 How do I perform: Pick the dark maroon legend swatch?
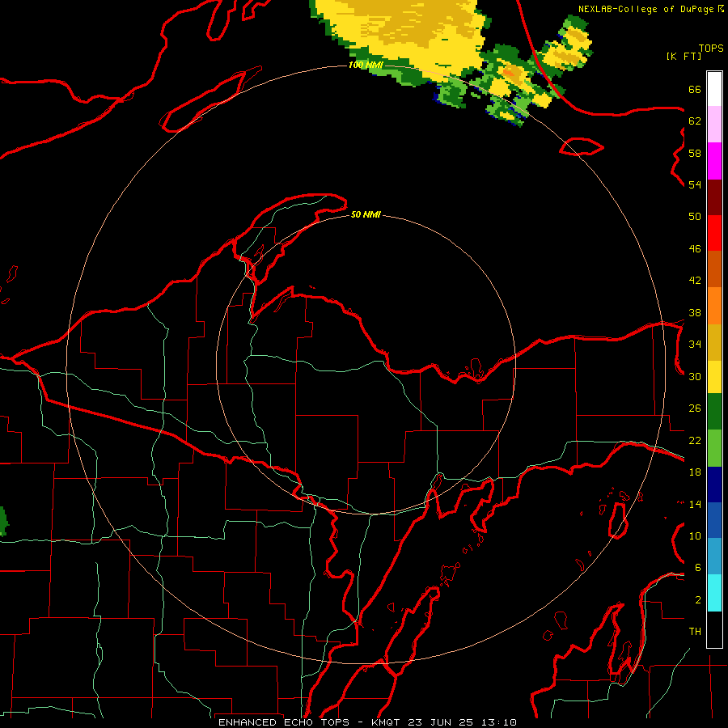click(x=714, y=197)
